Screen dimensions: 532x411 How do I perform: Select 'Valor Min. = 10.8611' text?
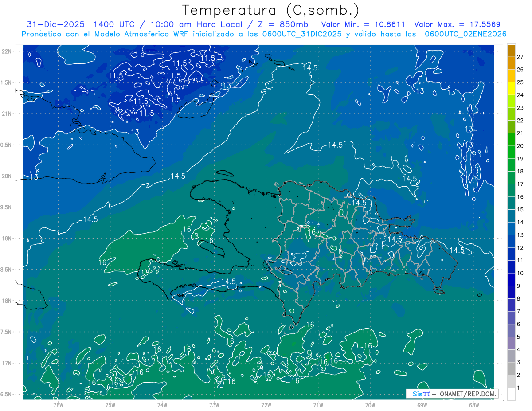tap(363, 24)
